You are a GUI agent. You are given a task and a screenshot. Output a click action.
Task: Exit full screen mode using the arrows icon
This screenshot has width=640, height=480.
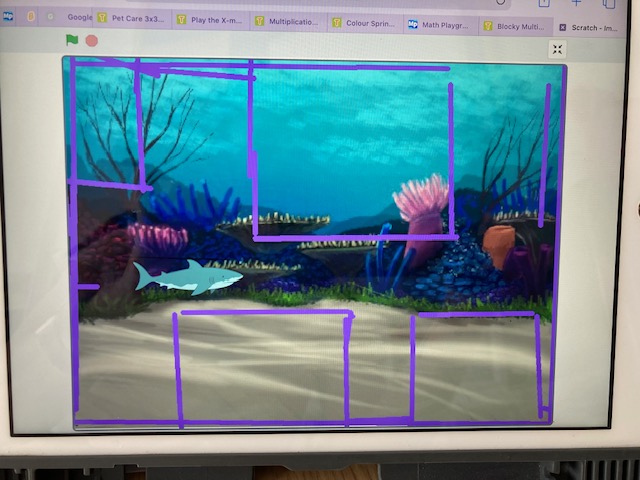click(557, 49)
